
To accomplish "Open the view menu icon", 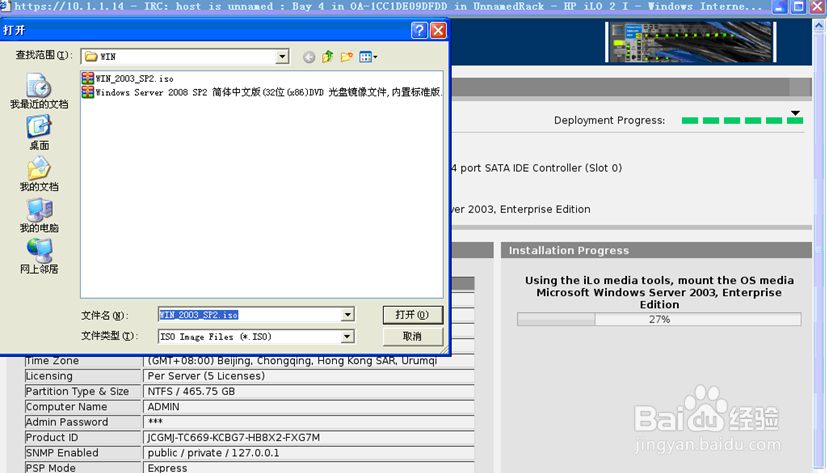I will click(x=368, y=56).
